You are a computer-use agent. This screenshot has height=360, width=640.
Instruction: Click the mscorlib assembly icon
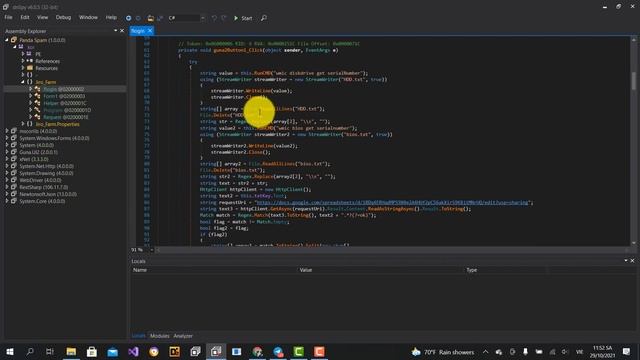click(14, 131)
